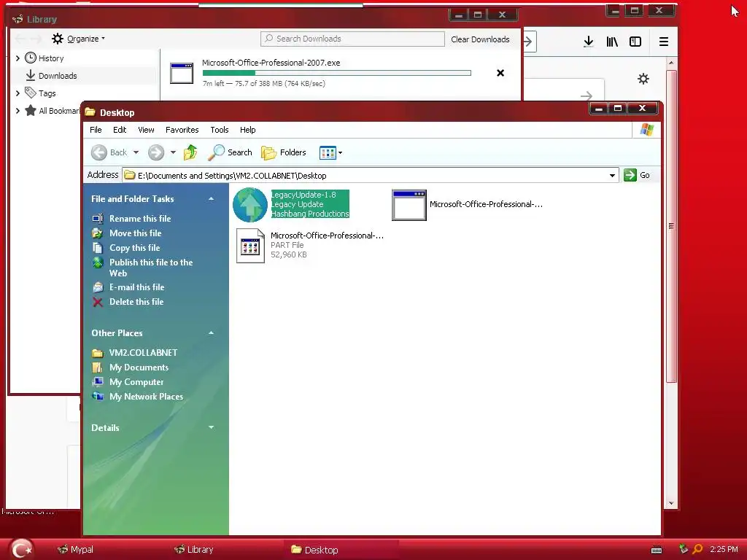Image resolution: width=747 pixels, height=560 pixels.
Task: Open the Views button menu
Action: click(331, 153)
